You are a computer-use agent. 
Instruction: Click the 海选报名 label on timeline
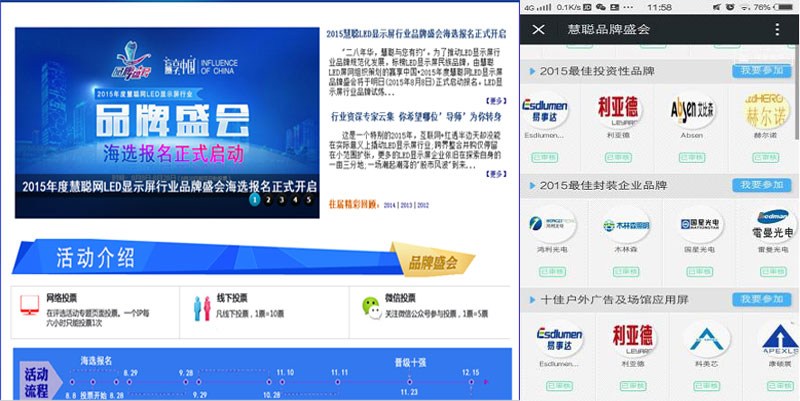[x=96, y=361]
